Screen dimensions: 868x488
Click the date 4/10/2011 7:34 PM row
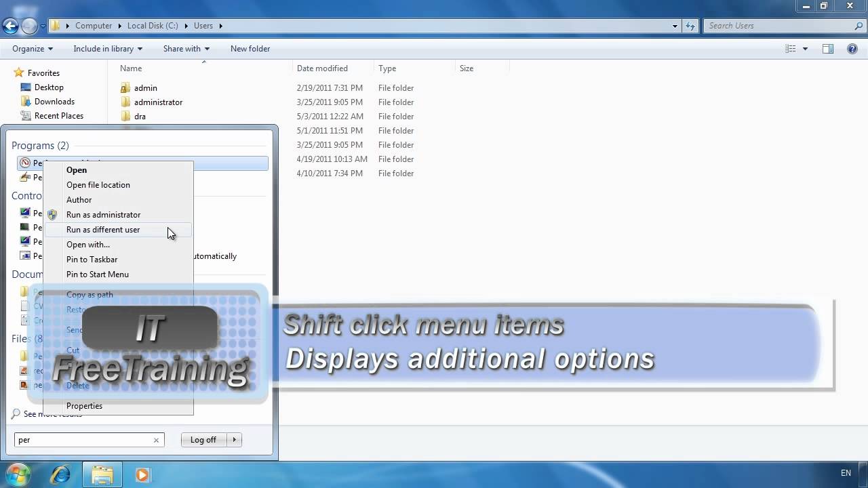tap(329, 174)
